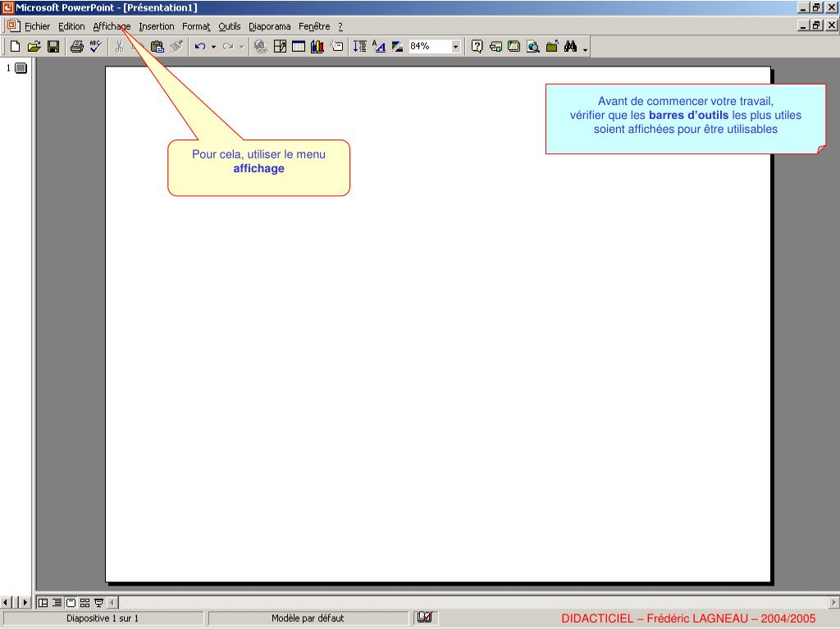This screenshot has width=840, height=630.
Task: Click the 'Modèle par défaut' status text
Action: 308,619
